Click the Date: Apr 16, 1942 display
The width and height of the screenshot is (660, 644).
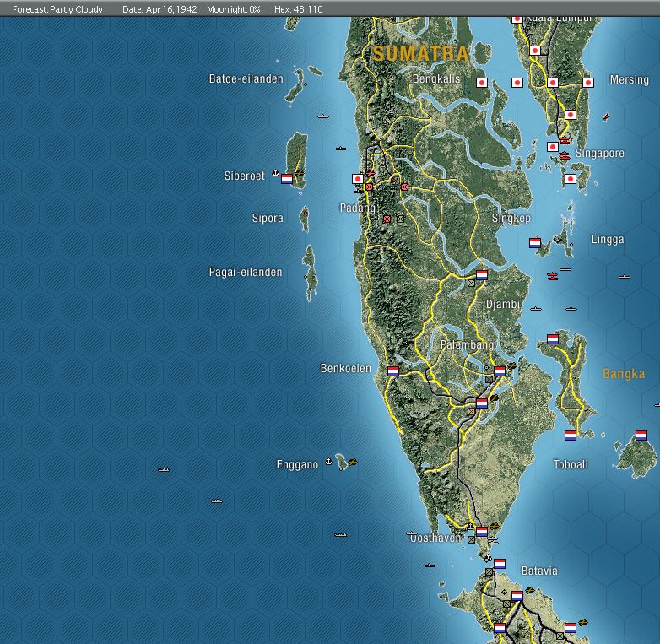[x=160, y=9]
